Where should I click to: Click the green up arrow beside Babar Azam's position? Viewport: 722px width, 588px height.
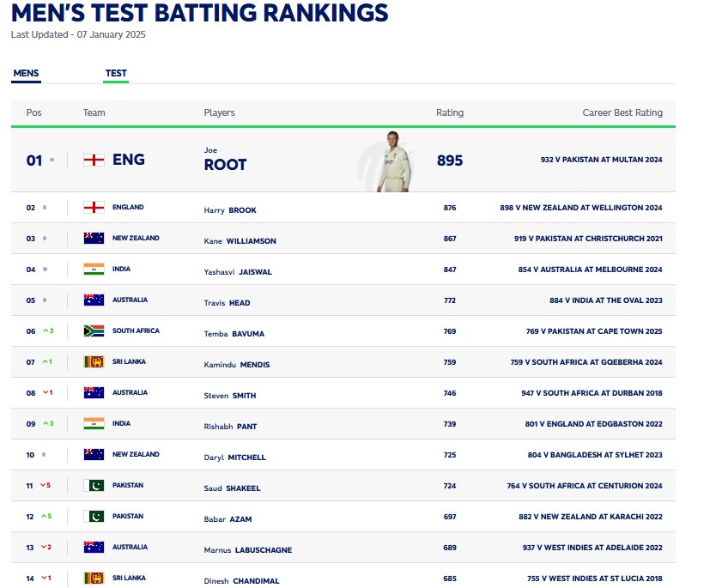[x=44, y=517]
